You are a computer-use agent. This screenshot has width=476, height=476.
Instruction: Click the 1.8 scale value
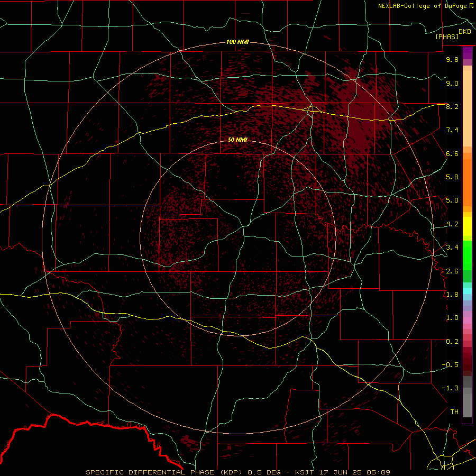point(452,295)
